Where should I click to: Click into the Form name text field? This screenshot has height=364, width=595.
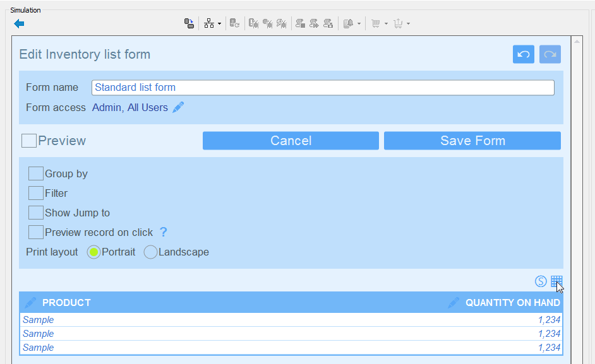(322, 88)
